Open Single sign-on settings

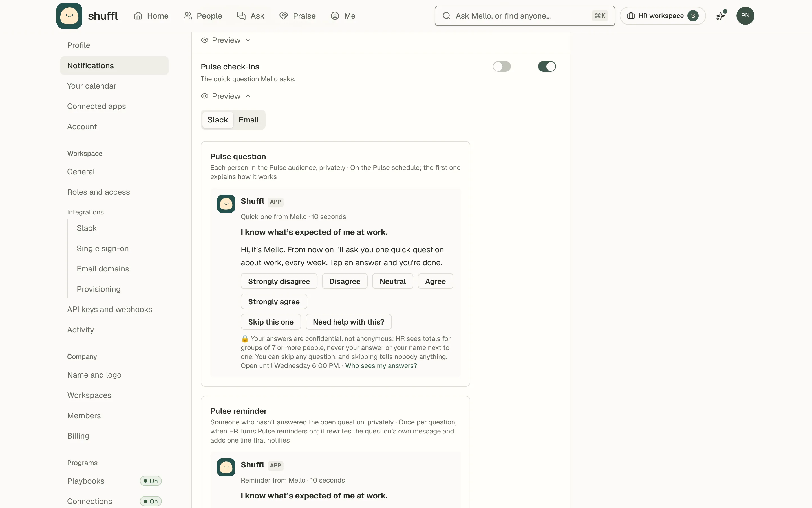click(119, 249)
